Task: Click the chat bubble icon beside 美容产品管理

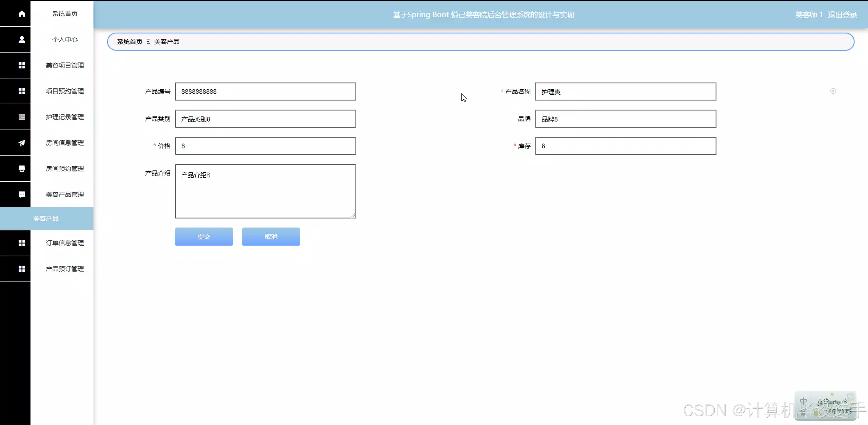Action: pyautogui.click(x=21, y=195)
